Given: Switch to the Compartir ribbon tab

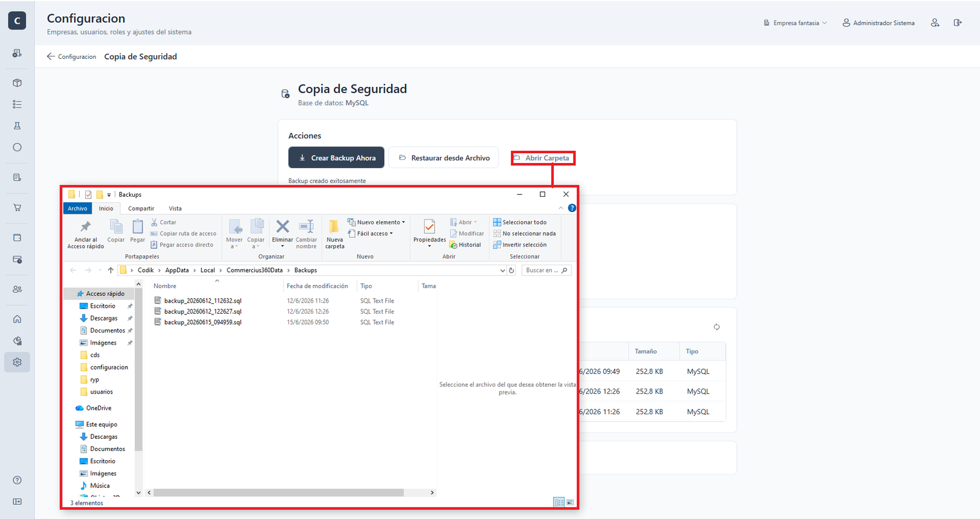Looking at the screenshot, I should (141, 208).
